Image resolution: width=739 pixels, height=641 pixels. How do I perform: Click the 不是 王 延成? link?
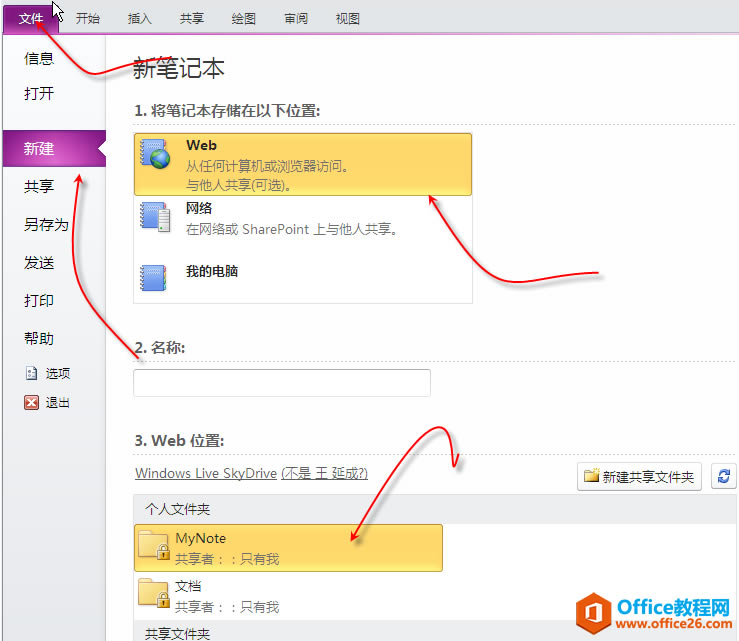coord(325,473)
